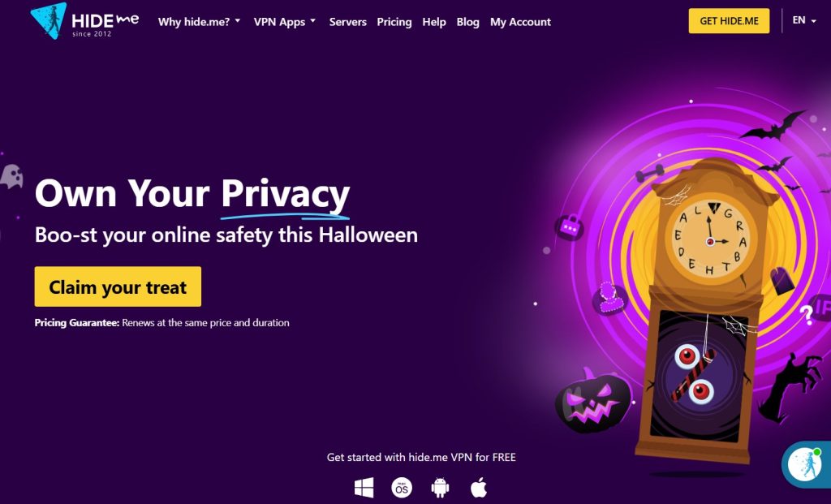The image size is (831, 504).
Task: Click the Own Your Privacy headline
Action: (x=192, y=193)
